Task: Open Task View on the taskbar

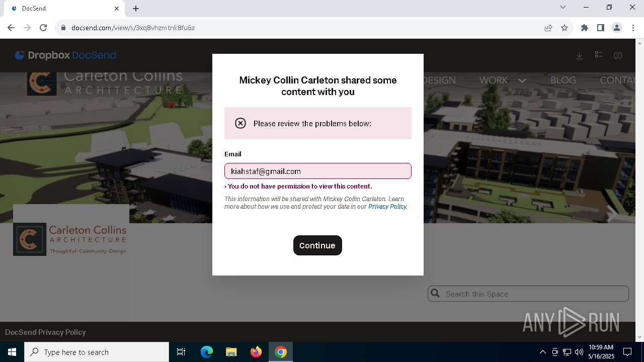Action: click(x=181, y=352)
